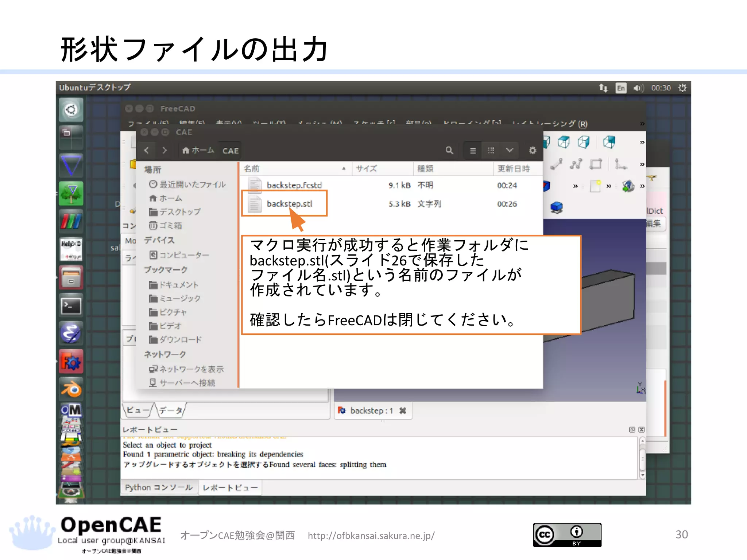Select the Draft polyline tool in FreeCAD

(576, 164)
